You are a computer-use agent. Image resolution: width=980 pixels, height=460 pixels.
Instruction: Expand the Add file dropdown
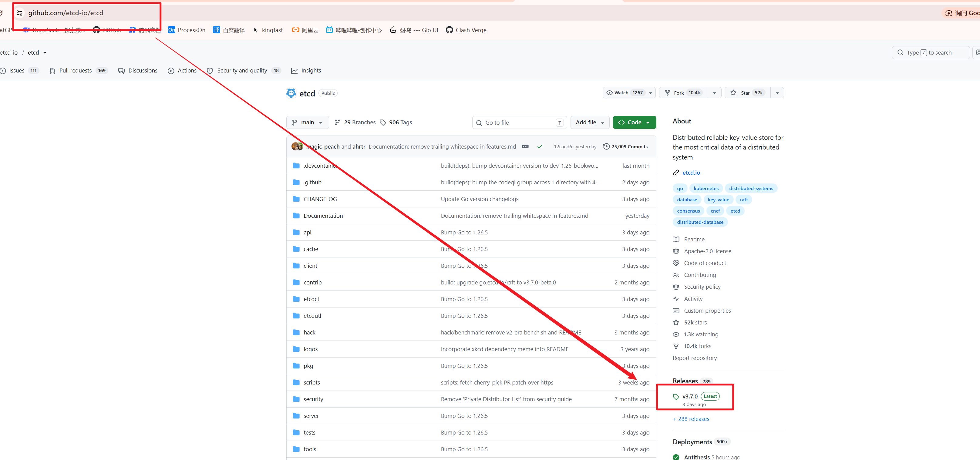point(590,123)
